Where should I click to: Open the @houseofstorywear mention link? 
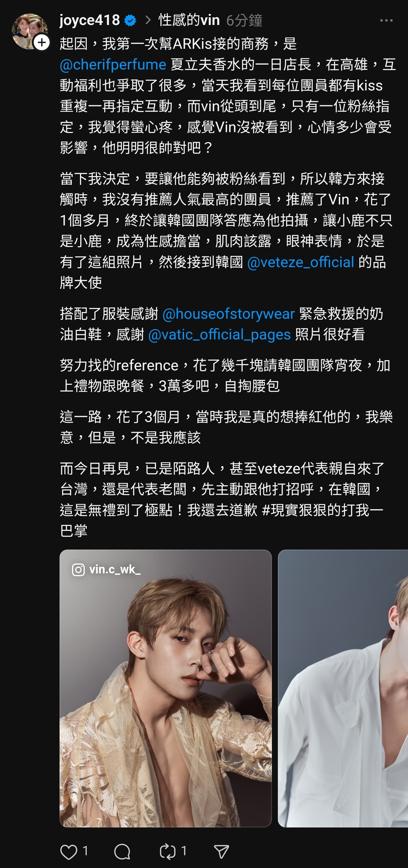tap(229, 314)
